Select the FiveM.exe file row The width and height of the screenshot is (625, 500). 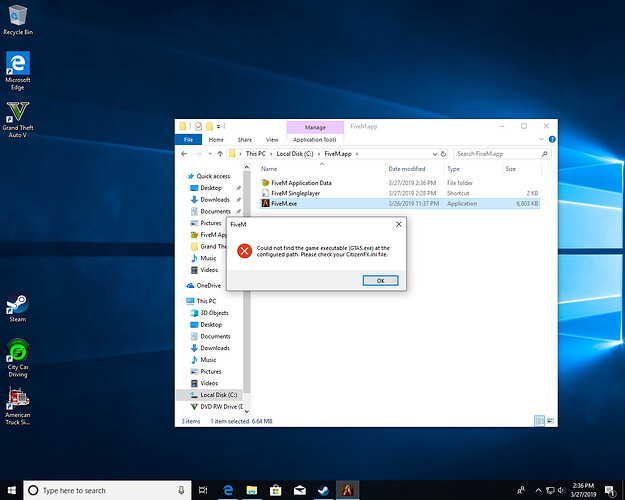tap(285, 203)
